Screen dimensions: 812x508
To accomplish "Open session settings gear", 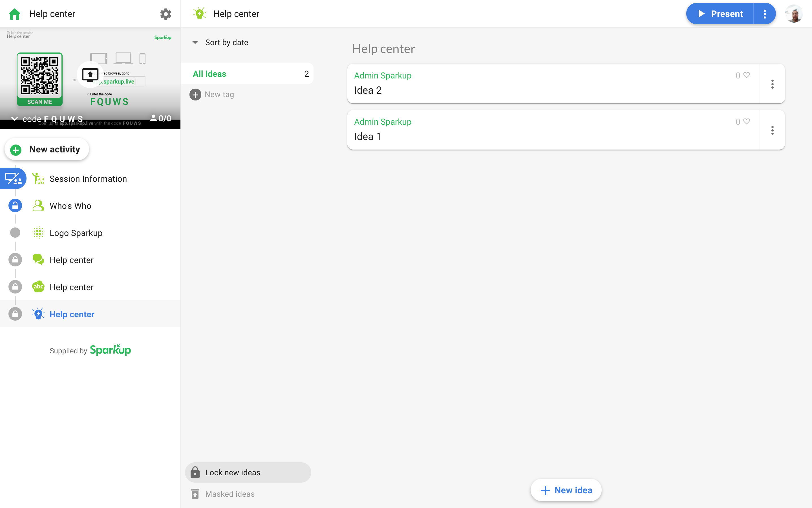I will click(166, 14).
